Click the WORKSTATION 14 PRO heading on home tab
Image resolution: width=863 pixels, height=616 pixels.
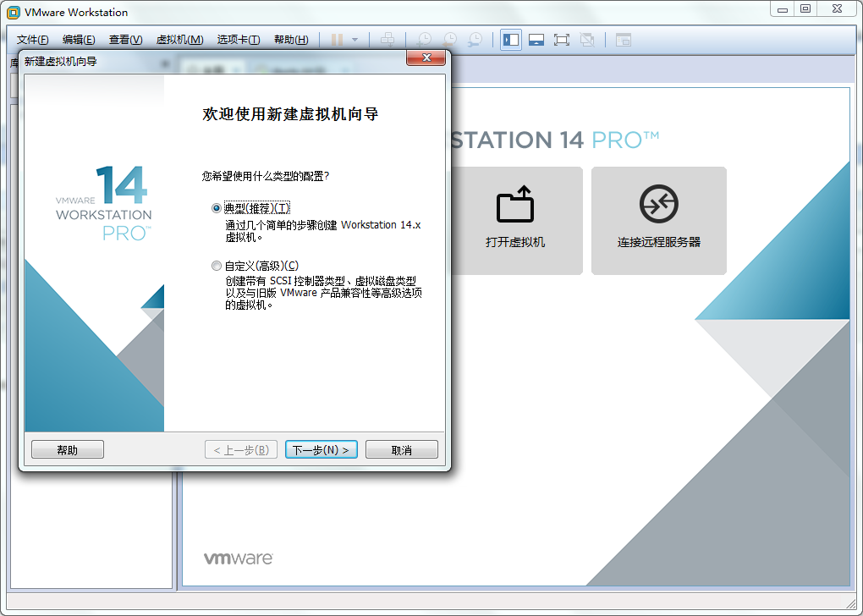[554, 140]
